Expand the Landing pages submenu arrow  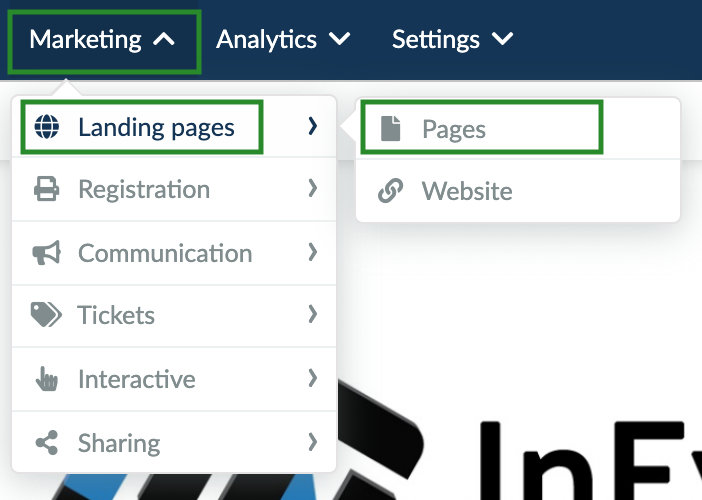coord(313,126)
